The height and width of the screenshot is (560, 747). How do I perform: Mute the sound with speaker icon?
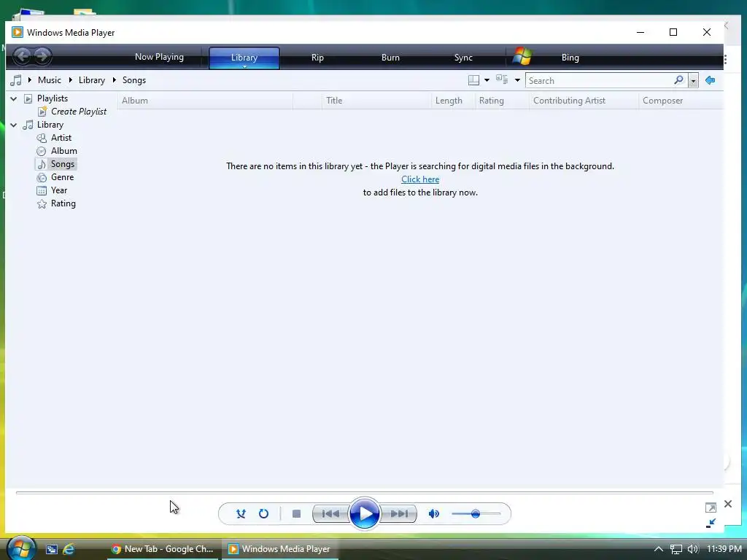pos(433,513)
